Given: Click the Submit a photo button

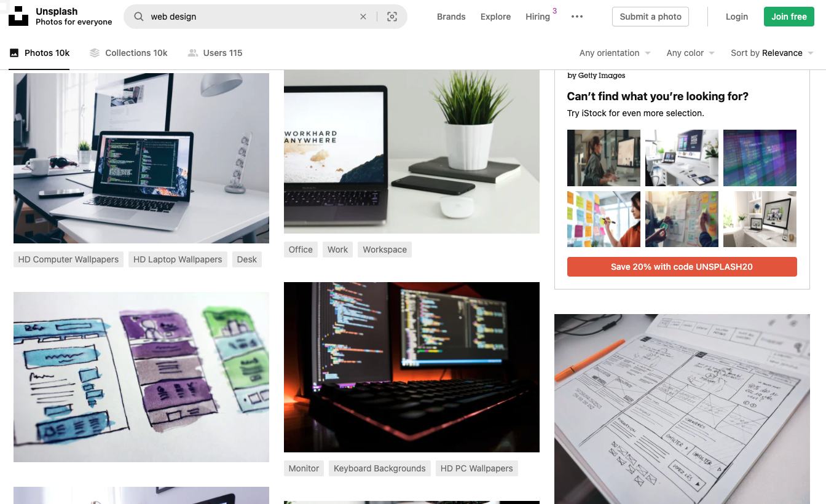Looking at the screenshot, I should point(650,17).
